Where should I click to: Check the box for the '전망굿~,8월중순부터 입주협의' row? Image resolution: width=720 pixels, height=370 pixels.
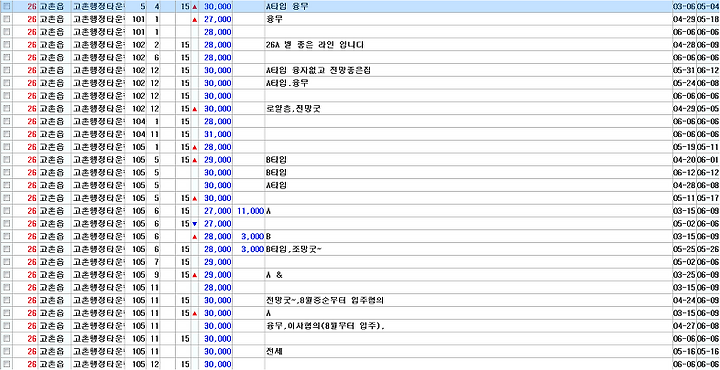point(6,300)
